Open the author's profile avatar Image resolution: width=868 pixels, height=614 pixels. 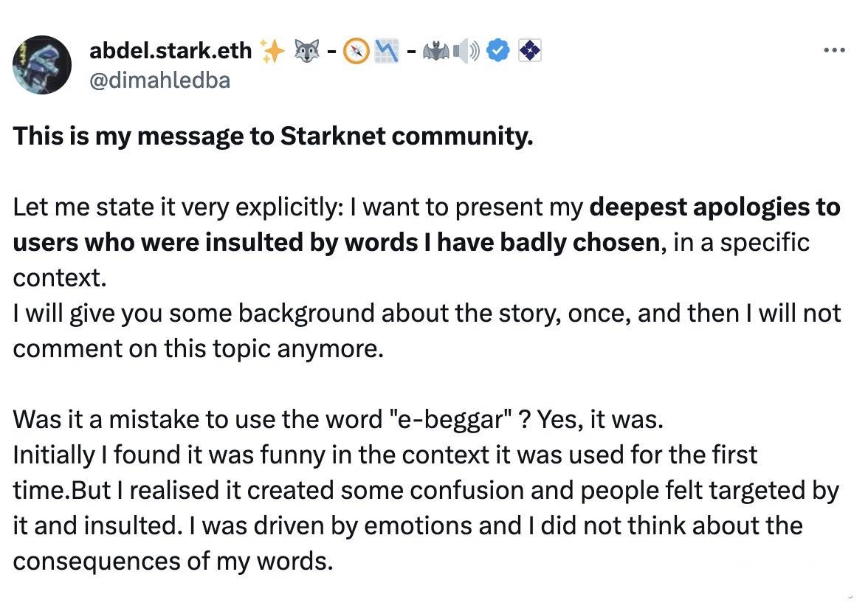(42, 65)
